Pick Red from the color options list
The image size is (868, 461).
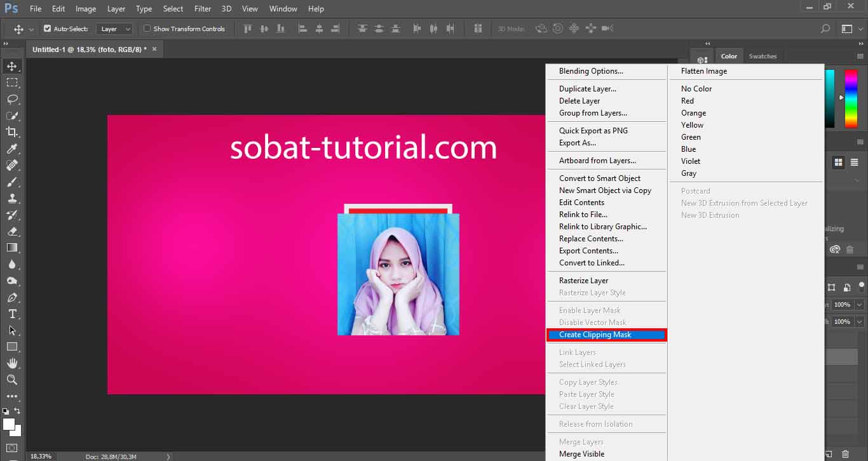[x=688, y=100]
